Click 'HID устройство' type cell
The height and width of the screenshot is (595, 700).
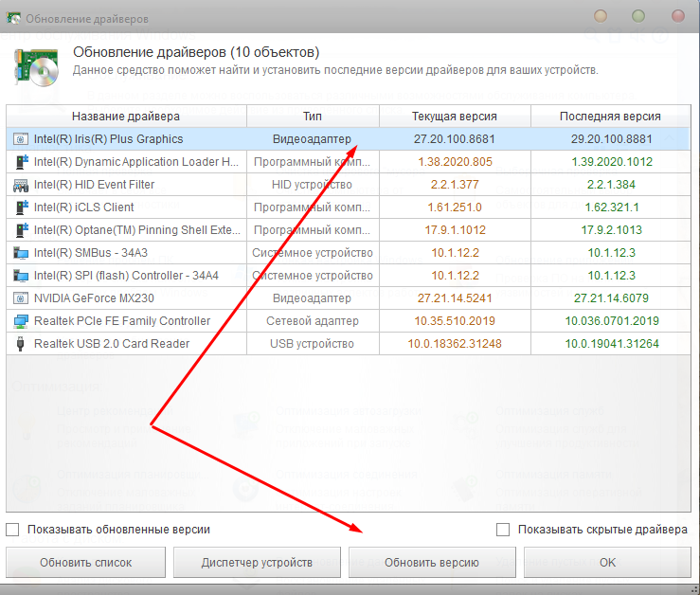pos(312,185)
